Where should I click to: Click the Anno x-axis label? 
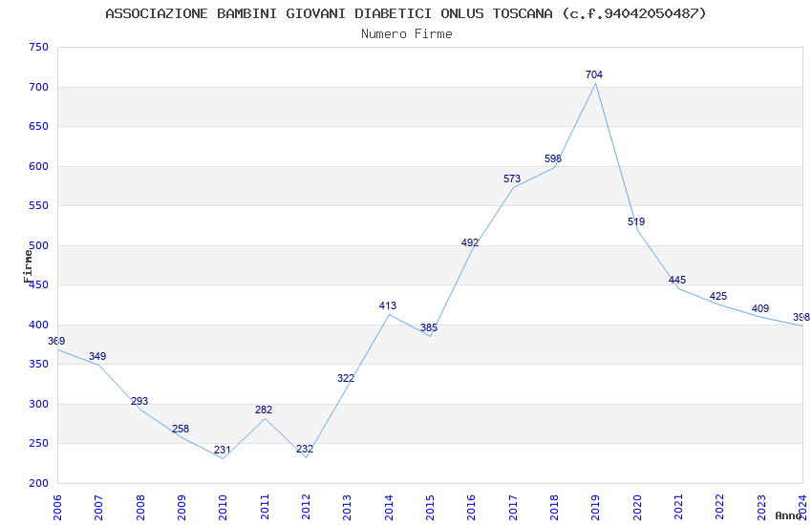[x=788, y=515]
